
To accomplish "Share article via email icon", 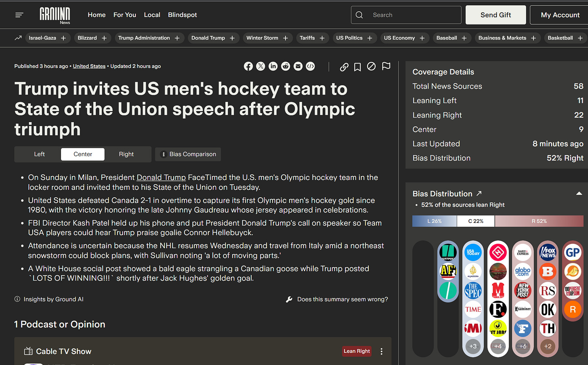I will click(x=298, y=66).
